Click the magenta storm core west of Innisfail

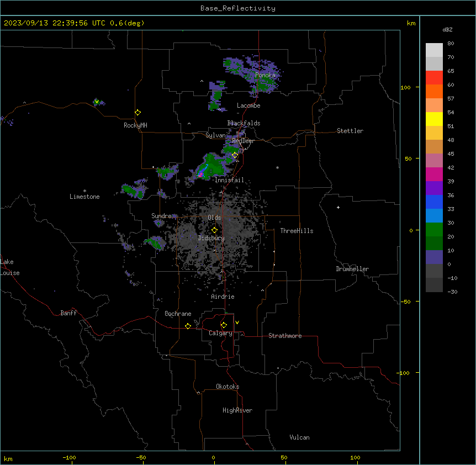click(x=200, y=175)
